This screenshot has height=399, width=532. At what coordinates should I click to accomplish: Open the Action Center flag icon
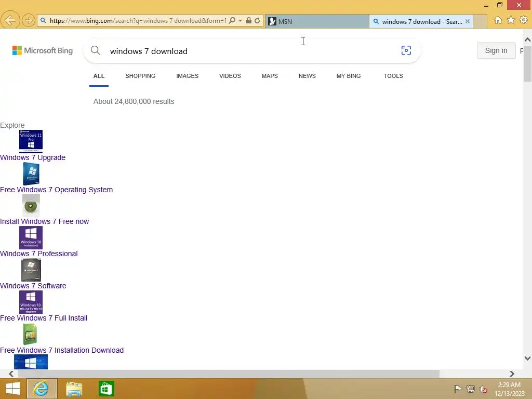coord(457,389)
